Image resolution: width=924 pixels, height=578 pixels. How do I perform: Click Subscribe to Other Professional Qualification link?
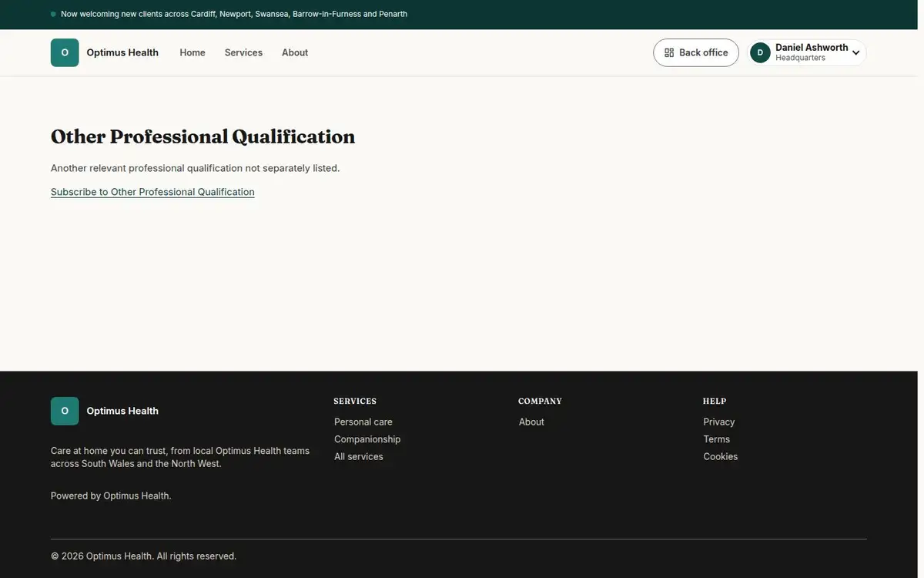pyautogui.click(x=152, y=192)
